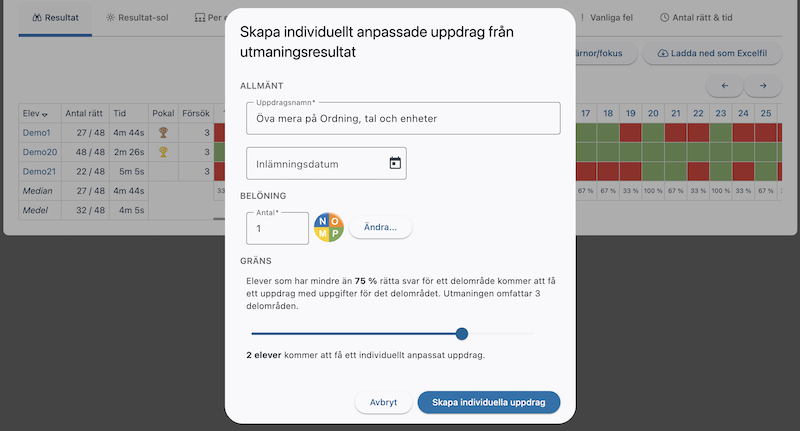This screenshot has width=800, height=431.
Task: Click the Resultat tab binoculars icon
Action: [37, 18]
